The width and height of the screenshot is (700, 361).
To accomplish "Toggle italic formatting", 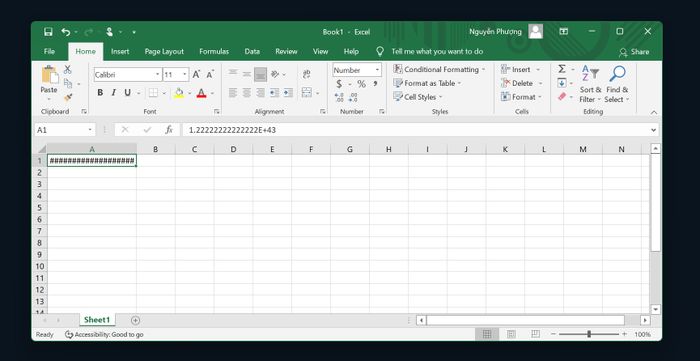I will pos(113,93).
